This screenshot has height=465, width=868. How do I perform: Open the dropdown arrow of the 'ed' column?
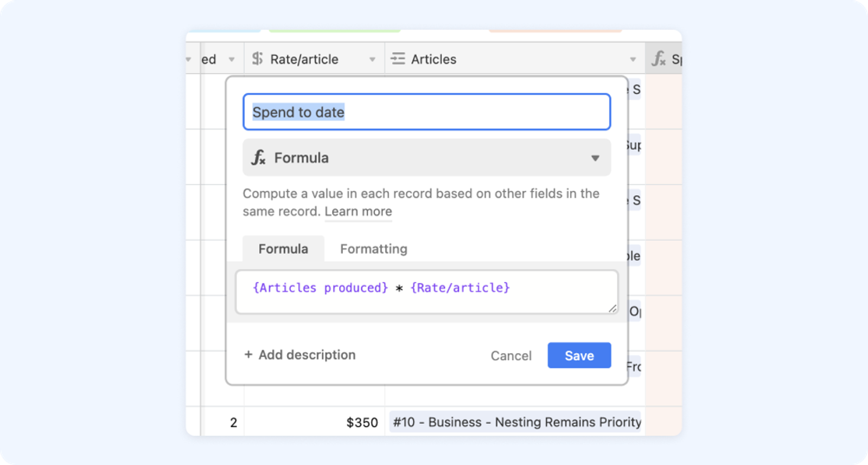pyautogui.click(x=232, y=59)
